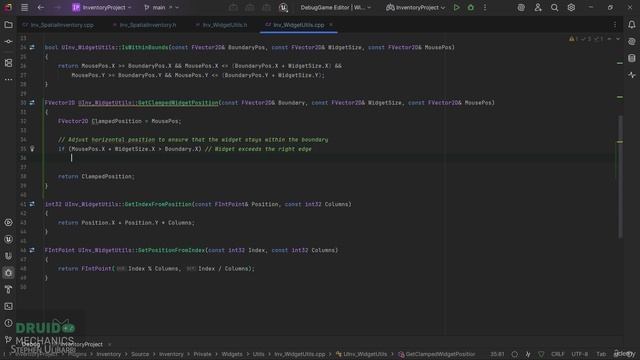Run the project with green play button
Screen dimensions: 640x360
click(456, 7)
